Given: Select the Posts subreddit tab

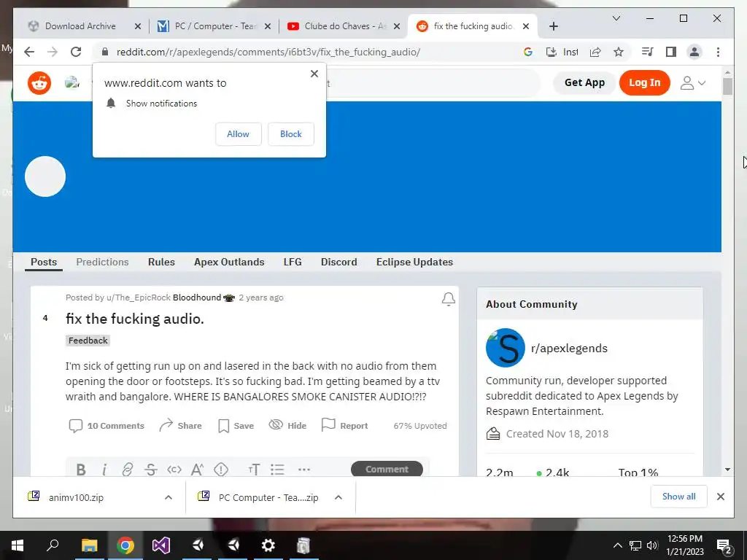Looking at the screenshot, I should click(x=44, y=262).
